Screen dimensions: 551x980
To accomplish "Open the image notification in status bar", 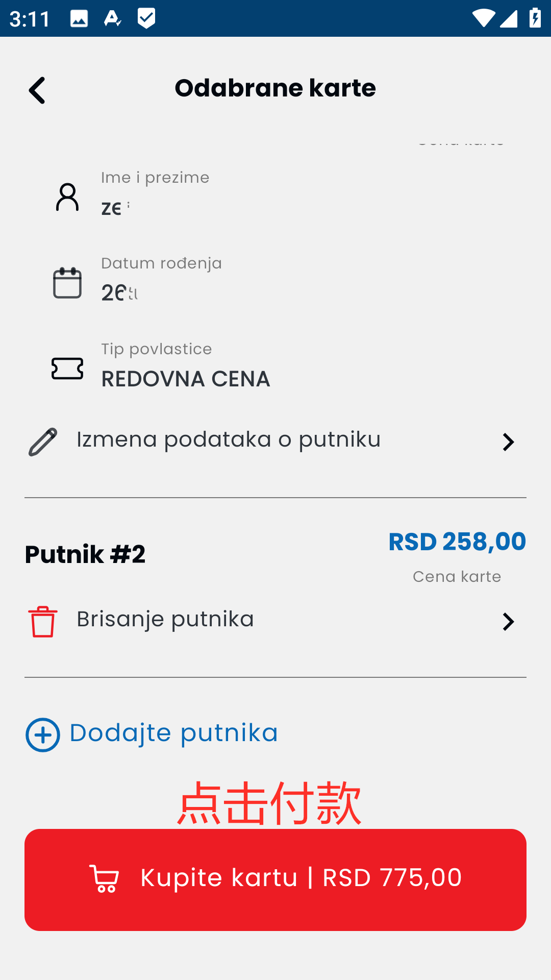I will 79,19.
